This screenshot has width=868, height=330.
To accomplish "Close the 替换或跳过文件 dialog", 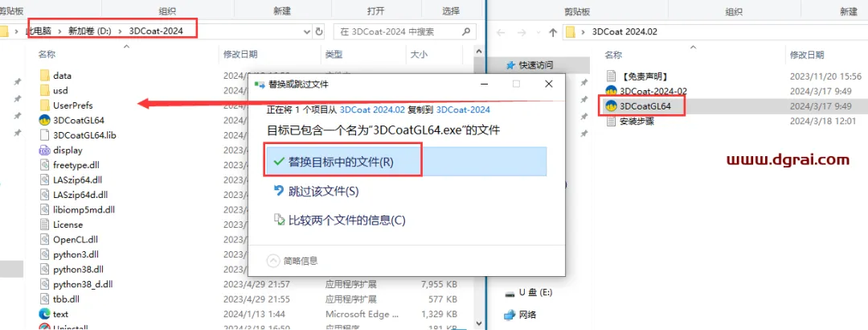I will [x=549, y=85].
